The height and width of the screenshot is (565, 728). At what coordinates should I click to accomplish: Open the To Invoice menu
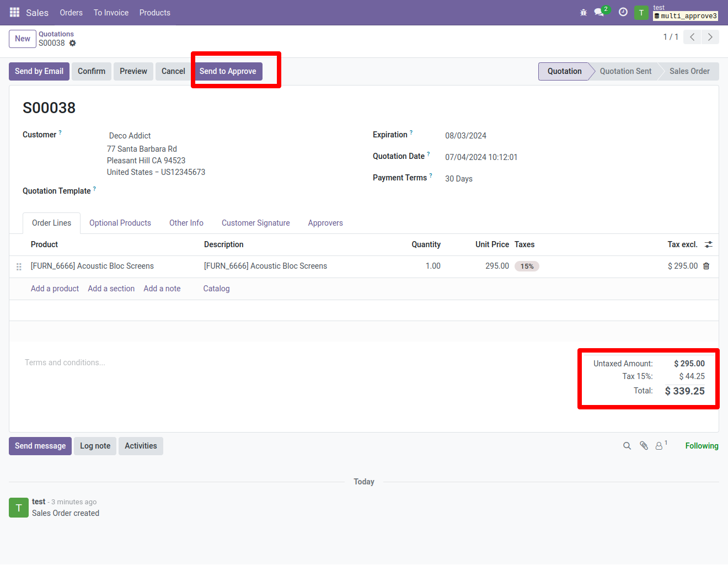click(111, 12)
